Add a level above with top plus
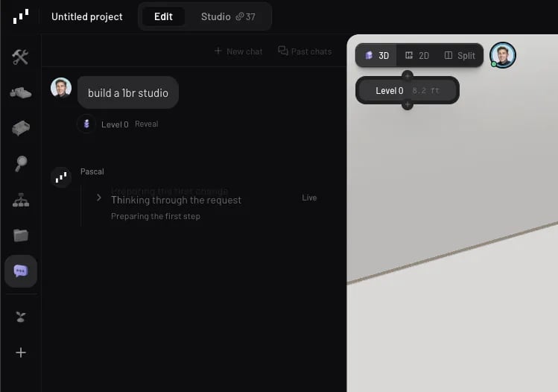This screenshot has width=558, height=392. [x=407, y=75]
